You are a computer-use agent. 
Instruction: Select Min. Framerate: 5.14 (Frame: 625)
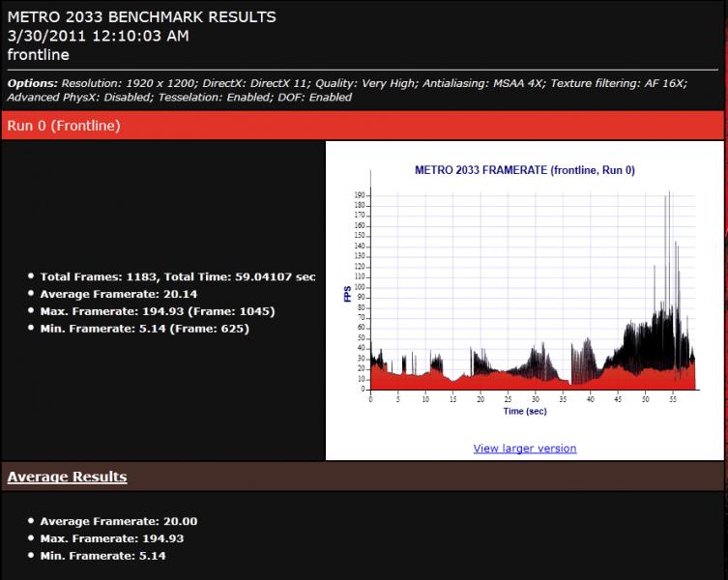click(x=144, y=329)
